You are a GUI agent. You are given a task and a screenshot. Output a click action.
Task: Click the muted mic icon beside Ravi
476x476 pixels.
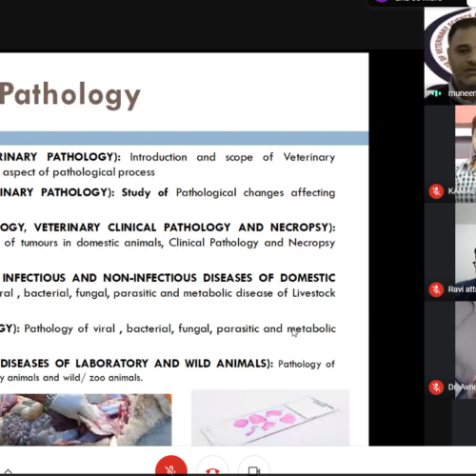click(x=436, y=289)
